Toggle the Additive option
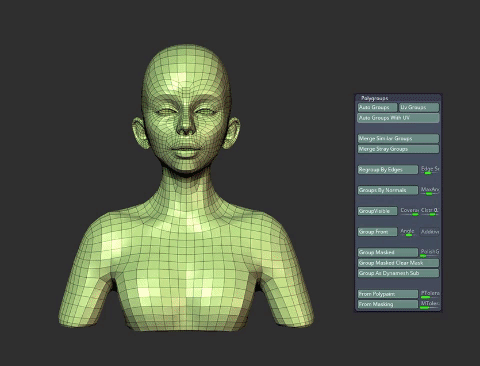This screenshot has height=366, width=480. [430, 232]
